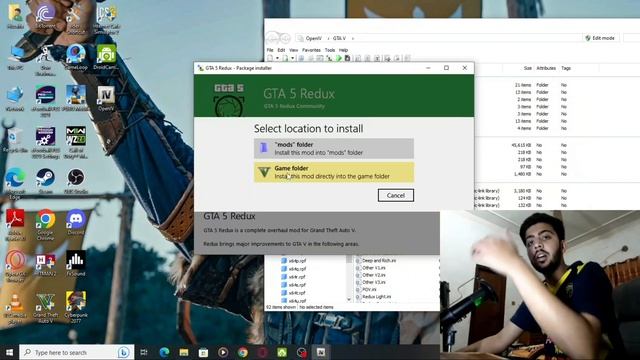Open the New item dropdown arrow in OpenIV toolbar
The width and height of the screenshot is (640, 360).
tap(277, 58)
